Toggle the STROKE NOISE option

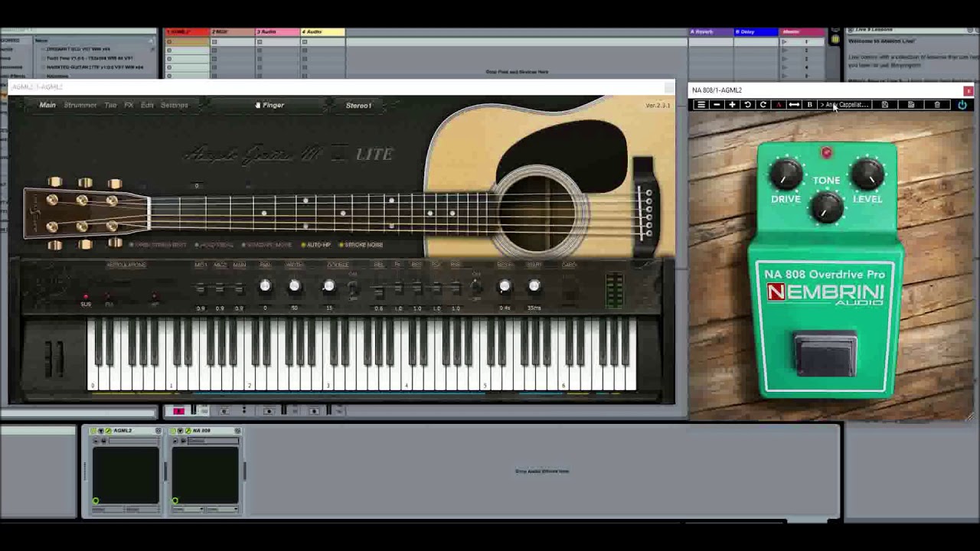361,245
